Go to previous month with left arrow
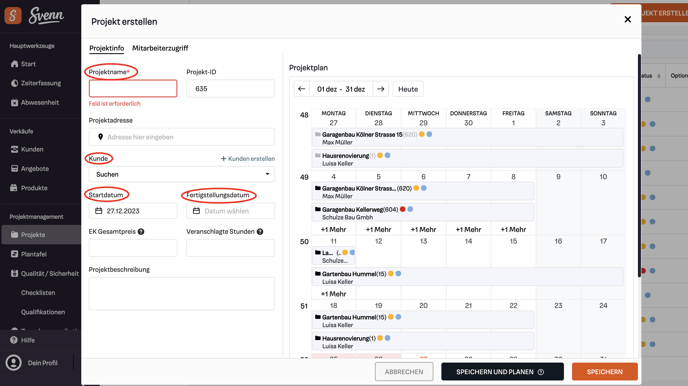The width and height of the screenshot is (688, 386). (x=301, y=89)
